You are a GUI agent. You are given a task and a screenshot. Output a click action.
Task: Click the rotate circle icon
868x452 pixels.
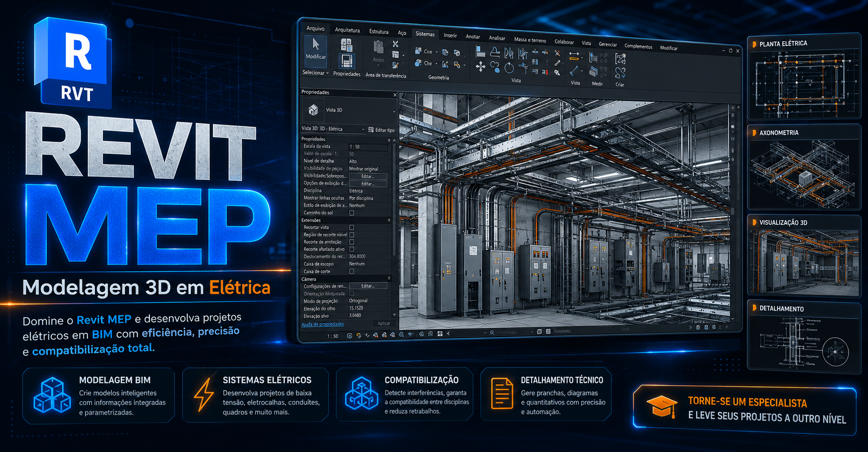click(x=509, y=68)
